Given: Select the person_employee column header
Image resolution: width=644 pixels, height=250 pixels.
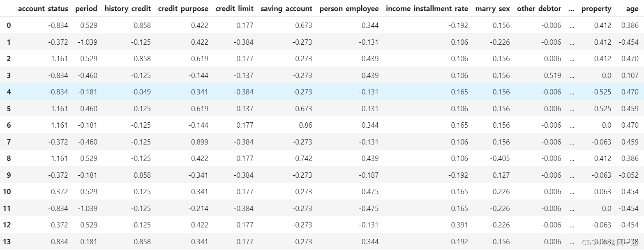Looking at the screenshot, I should (349, 9).
